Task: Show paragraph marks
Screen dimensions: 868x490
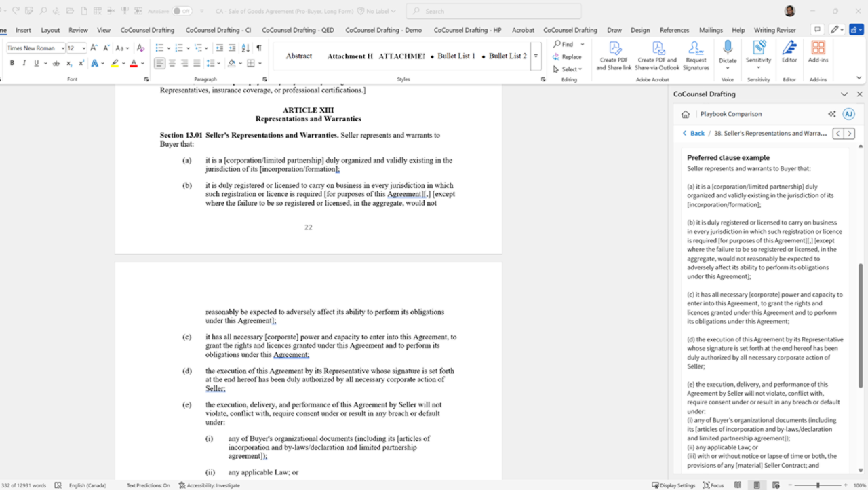Action: [258, 48]
